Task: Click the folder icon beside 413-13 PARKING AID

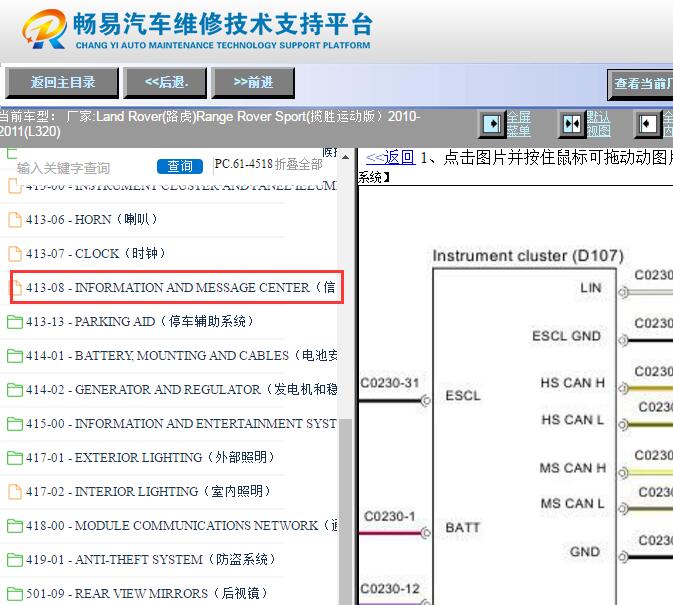Action: click(15, 321)
